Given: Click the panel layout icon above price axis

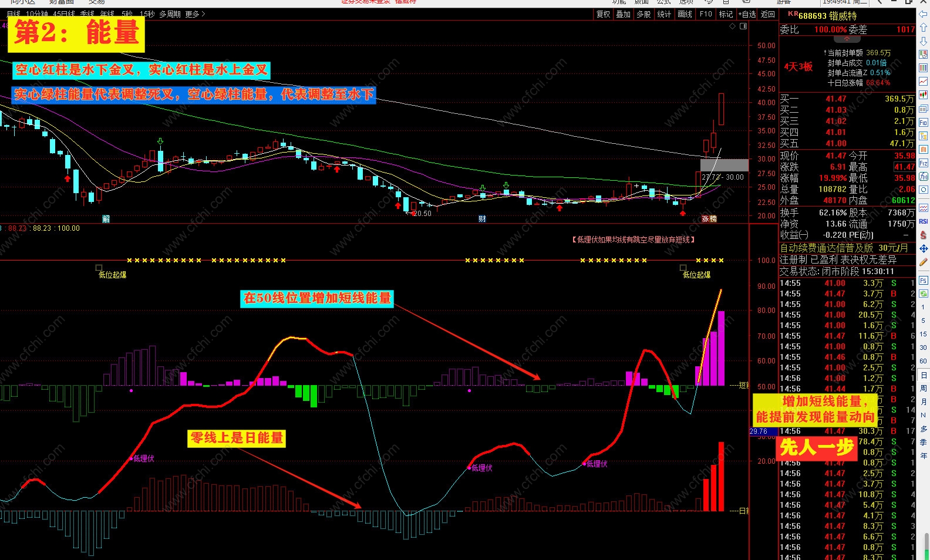Looking at the screenshot, I should click(x=744, y=26).
